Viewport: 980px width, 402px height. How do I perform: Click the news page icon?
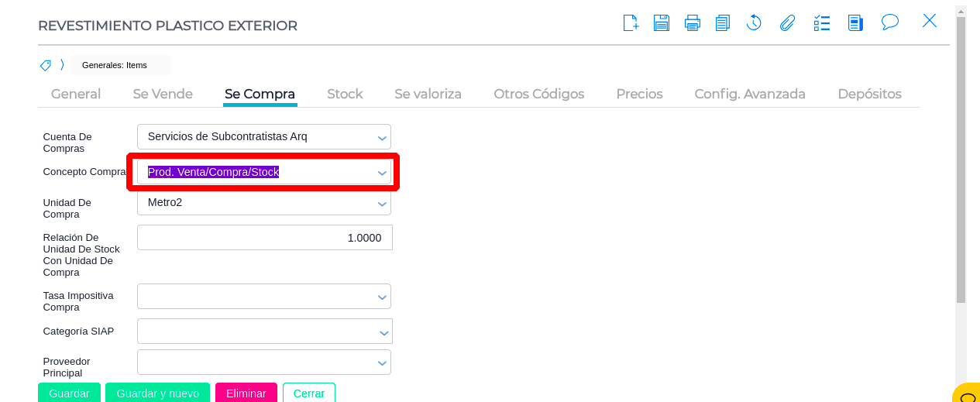pyautogui.click(x=855, y=22)
